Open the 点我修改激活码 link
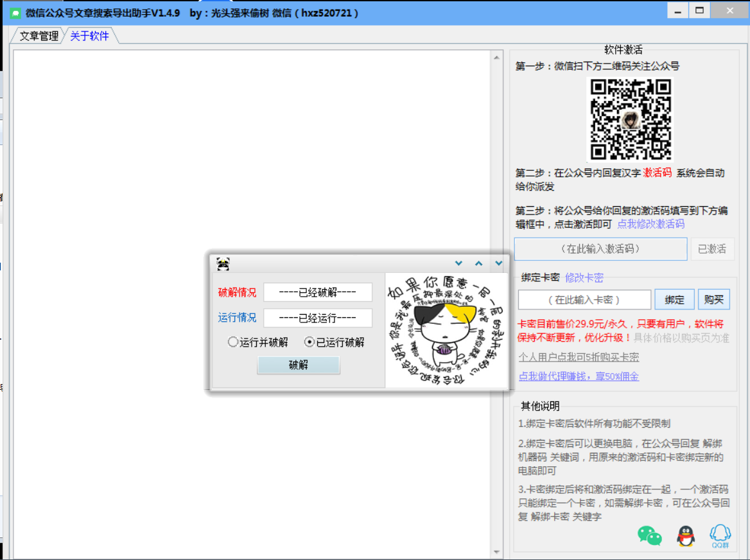 click(651, 224)
